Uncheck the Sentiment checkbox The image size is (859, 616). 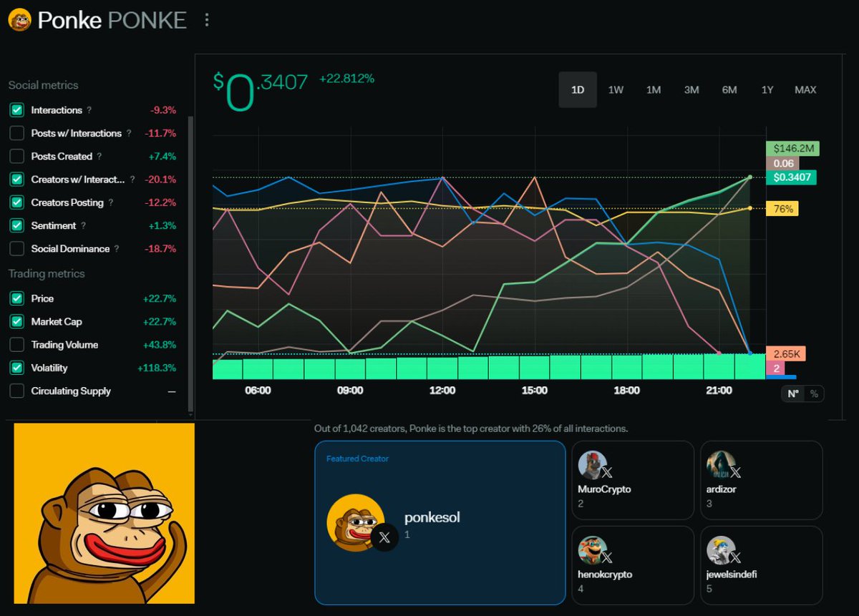coord(16,225)
